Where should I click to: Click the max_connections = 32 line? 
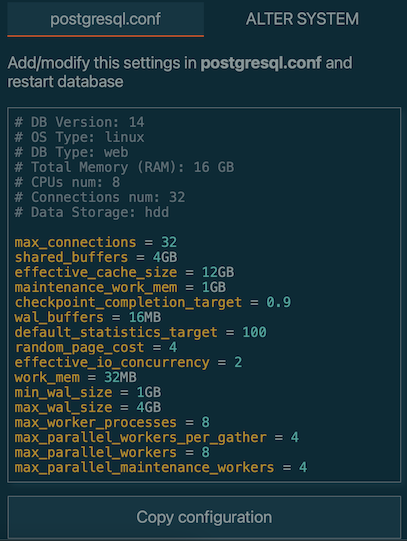(x=96, y=242)
